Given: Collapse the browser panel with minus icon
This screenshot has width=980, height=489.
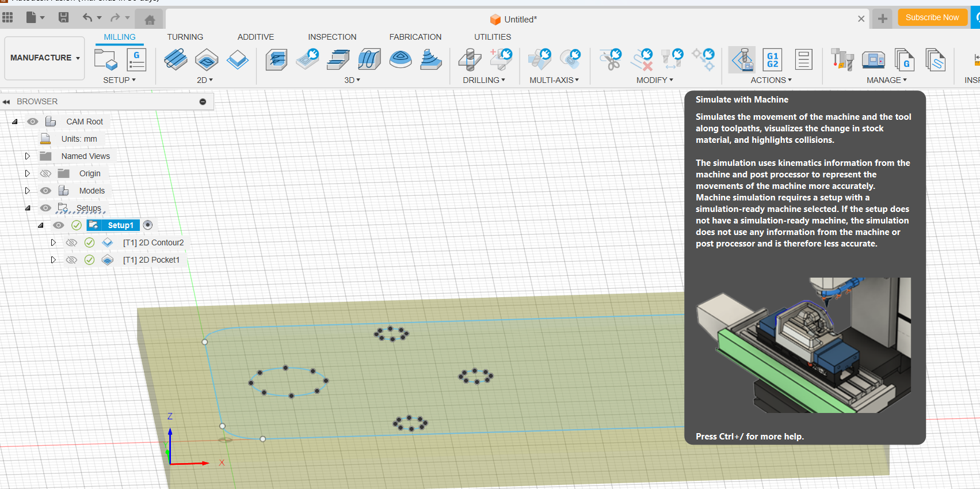Looking at the screenshot, I should pyautogui.click(x=203, y=101).
